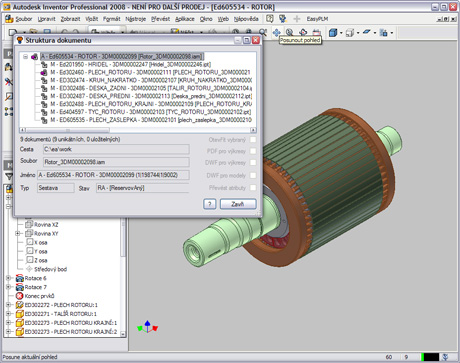Screen dimensions: 460x363
Task: Click the Rovina XZ plane icon in the browser
Action: [29, 224]
